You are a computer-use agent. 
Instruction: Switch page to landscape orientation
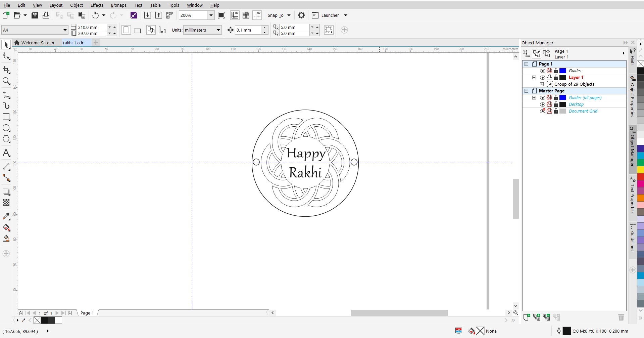[x=137, y=30]
